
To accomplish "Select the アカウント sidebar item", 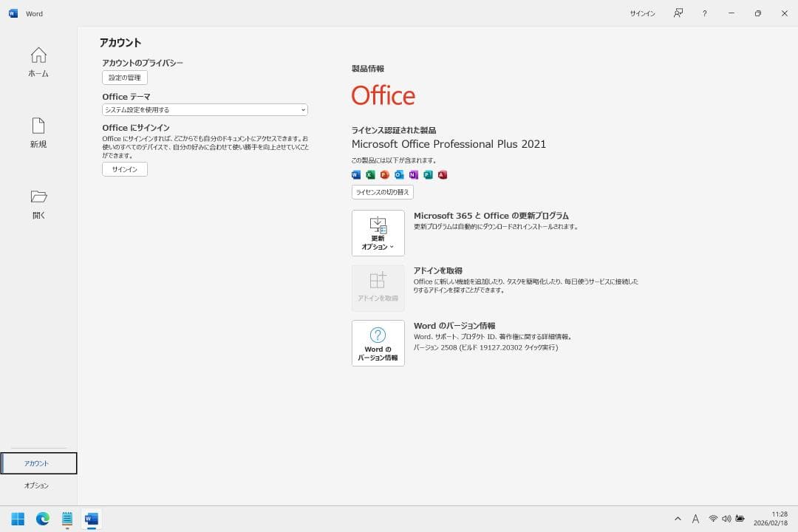I will pos(38,463).
